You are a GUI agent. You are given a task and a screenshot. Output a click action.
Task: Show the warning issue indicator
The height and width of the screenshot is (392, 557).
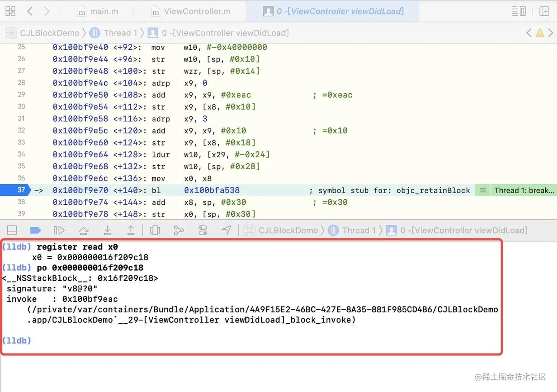540,33
